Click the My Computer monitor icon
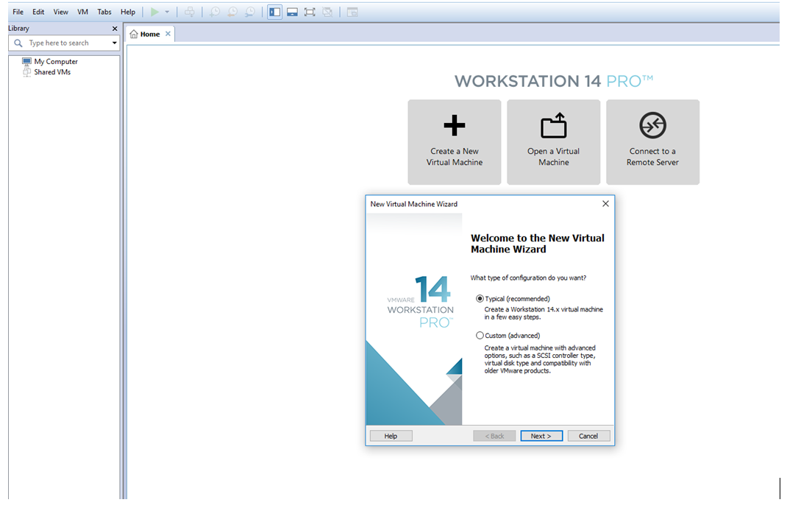 pos(26,61)
